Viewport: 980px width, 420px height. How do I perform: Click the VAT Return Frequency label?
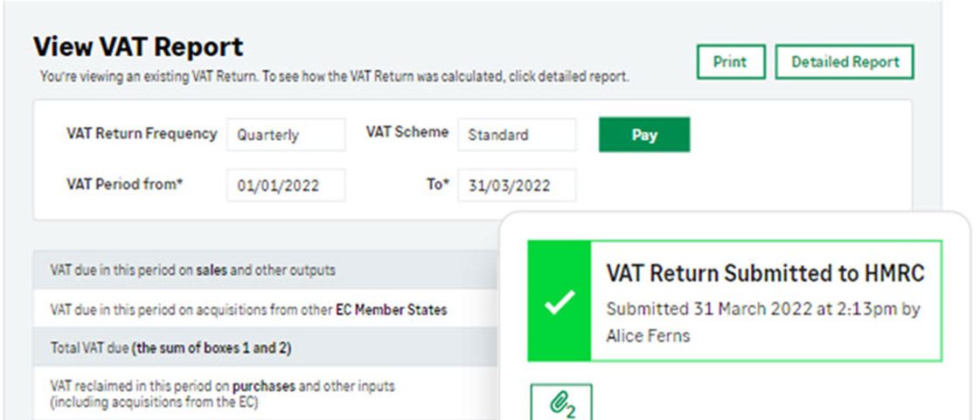142,134
